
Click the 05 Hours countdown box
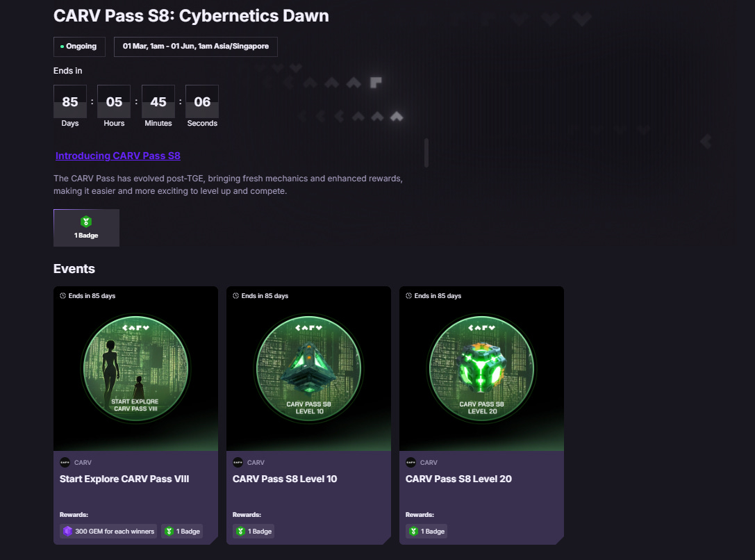pos(114,101)
